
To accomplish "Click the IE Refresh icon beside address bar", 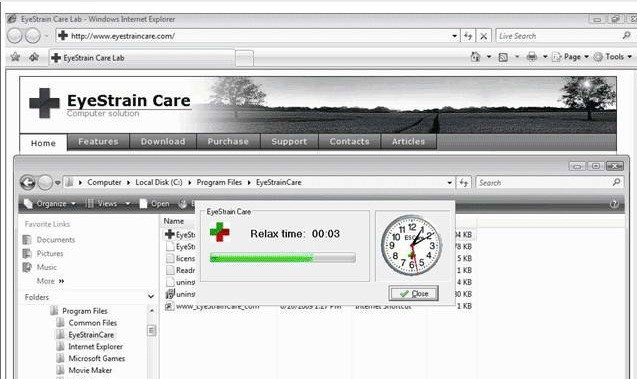I will pos(468,36).
